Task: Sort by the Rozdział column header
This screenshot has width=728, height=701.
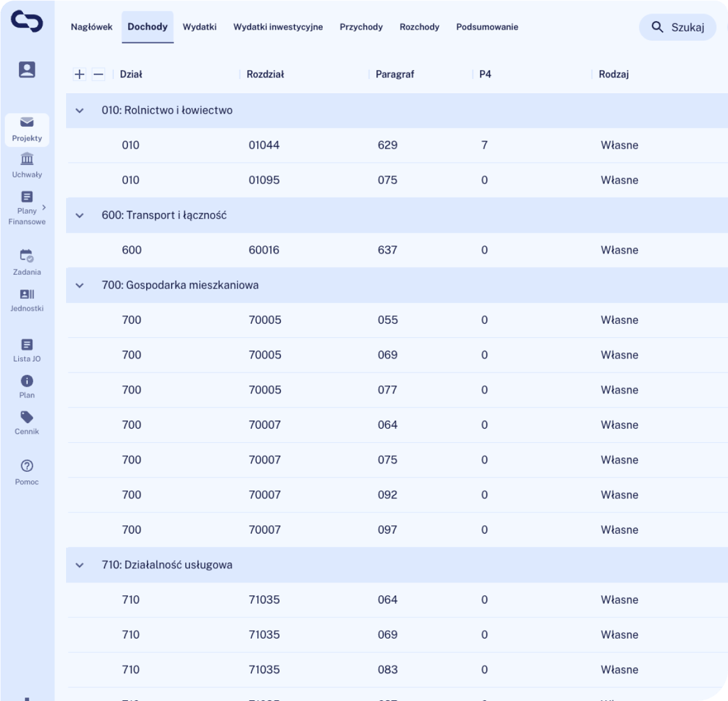Action: click(x=265, y=74)
